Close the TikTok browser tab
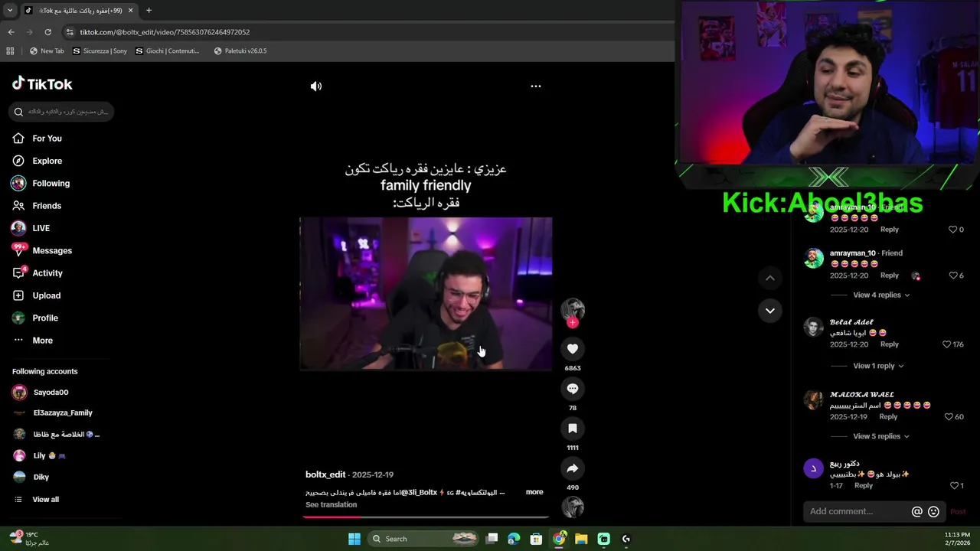 pos(130,10)
